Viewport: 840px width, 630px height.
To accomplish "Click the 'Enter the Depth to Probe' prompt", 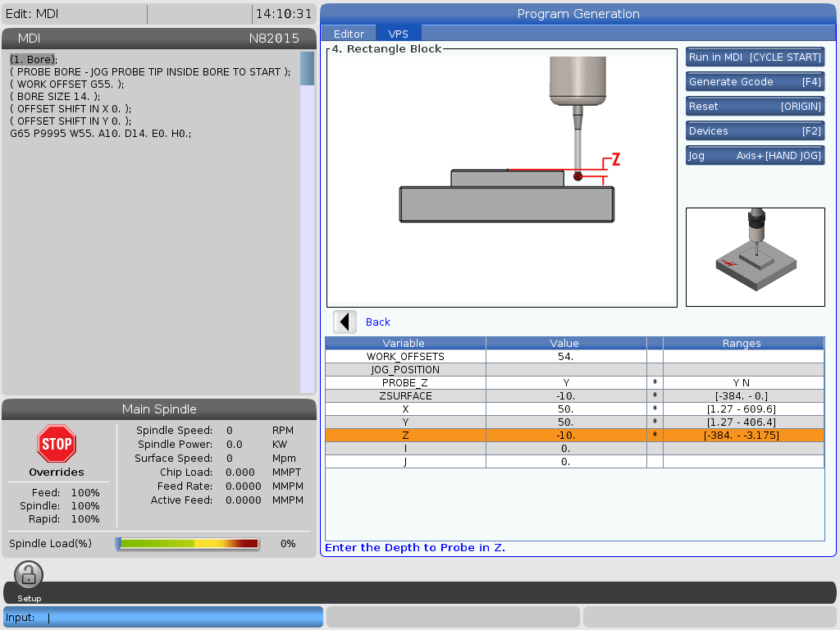I will pos(415,547).
